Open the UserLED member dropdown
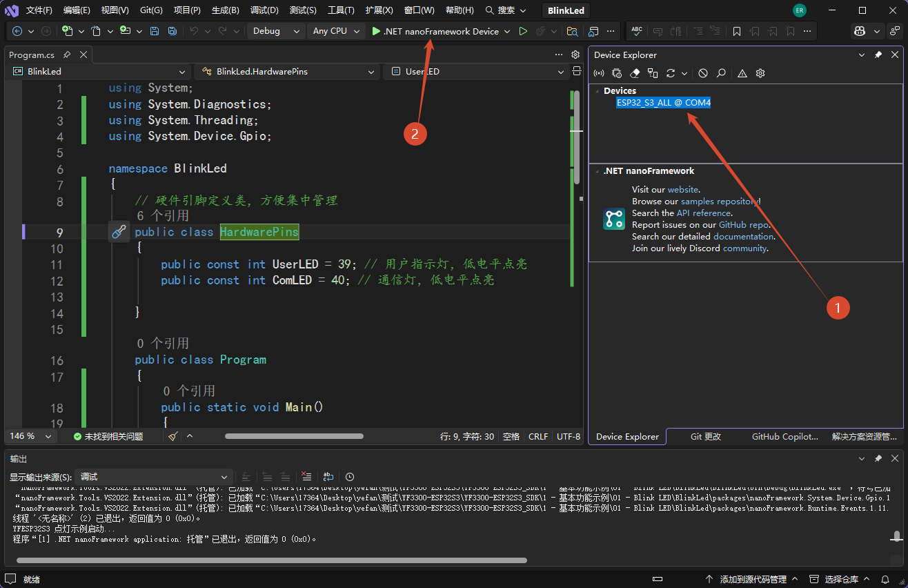Image resolution: width=908 pixels, height=588 pixels. pos(477,71)
